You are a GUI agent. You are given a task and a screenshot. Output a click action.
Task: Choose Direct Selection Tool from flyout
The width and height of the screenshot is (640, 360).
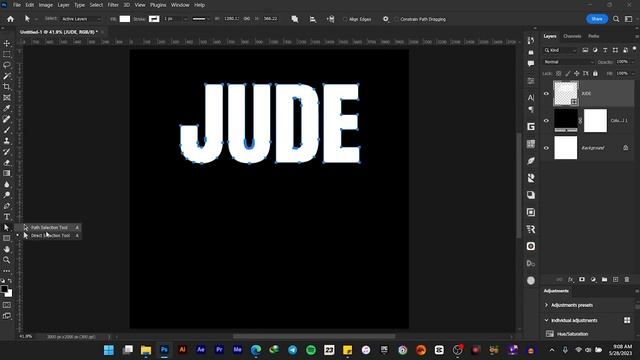51,236
